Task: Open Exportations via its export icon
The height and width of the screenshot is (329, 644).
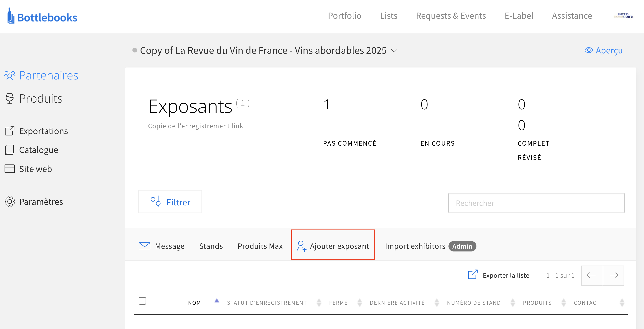Action: pyautogui.click(x=10, y=131)
